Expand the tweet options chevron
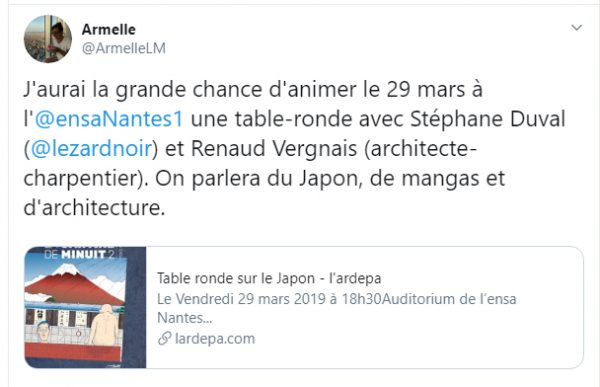The image size is (600, 387). point(576,28)
